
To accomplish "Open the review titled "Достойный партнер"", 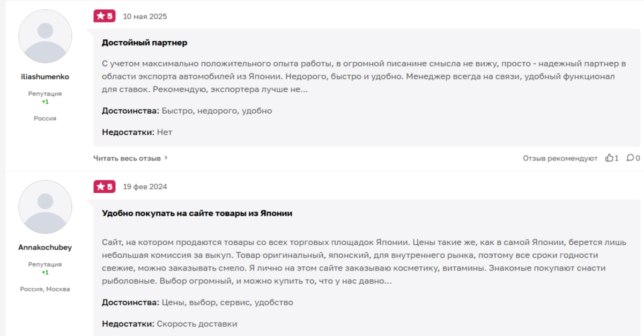I will (144, 42).
